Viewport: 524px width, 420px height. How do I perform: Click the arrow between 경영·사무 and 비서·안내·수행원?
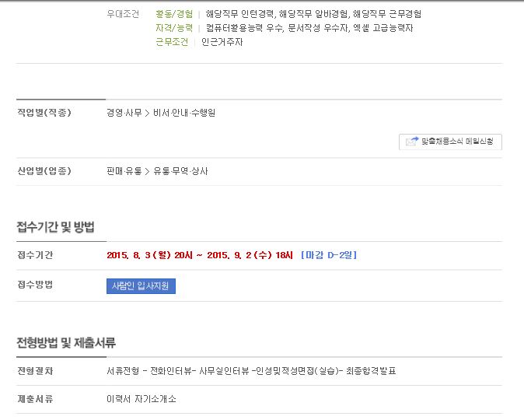(148, 113)
